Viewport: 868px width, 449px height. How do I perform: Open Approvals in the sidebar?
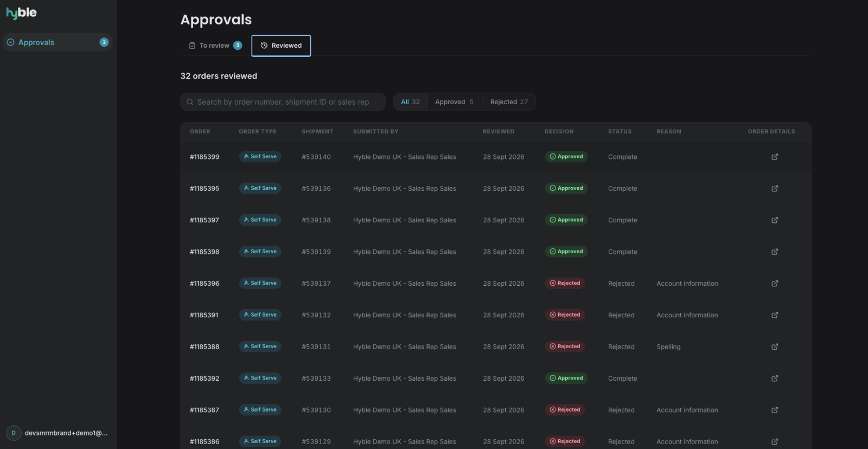pyautogui.click(x=58, y=42)
